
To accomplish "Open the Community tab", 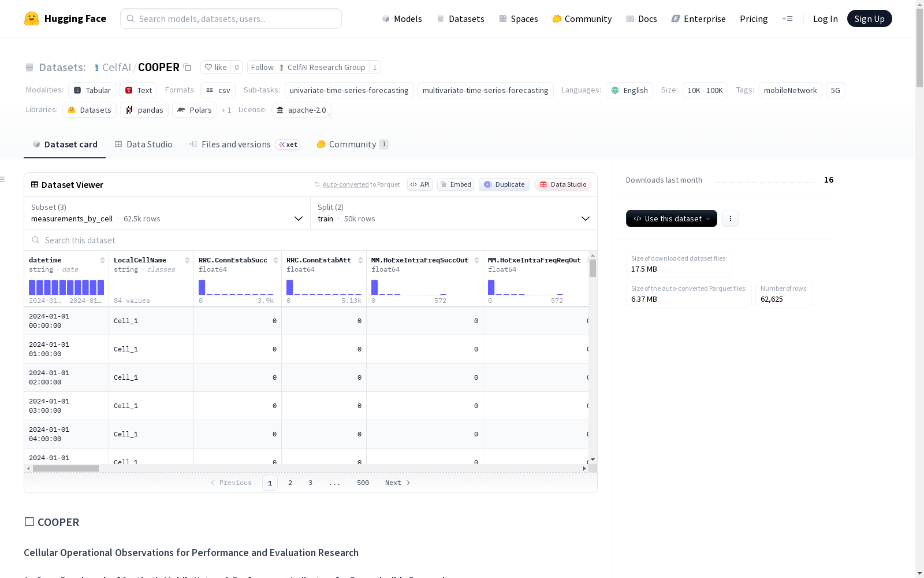I will tap(352, 144).
